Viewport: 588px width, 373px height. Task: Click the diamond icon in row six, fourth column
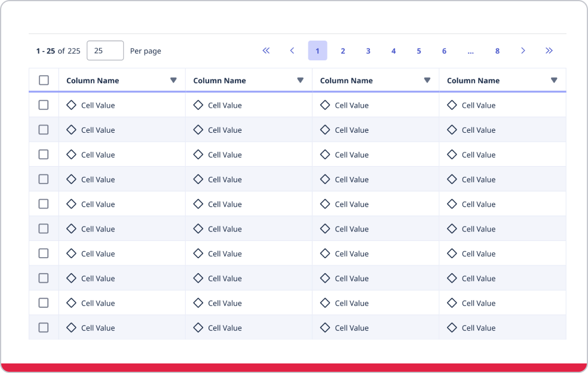(452, 229)
